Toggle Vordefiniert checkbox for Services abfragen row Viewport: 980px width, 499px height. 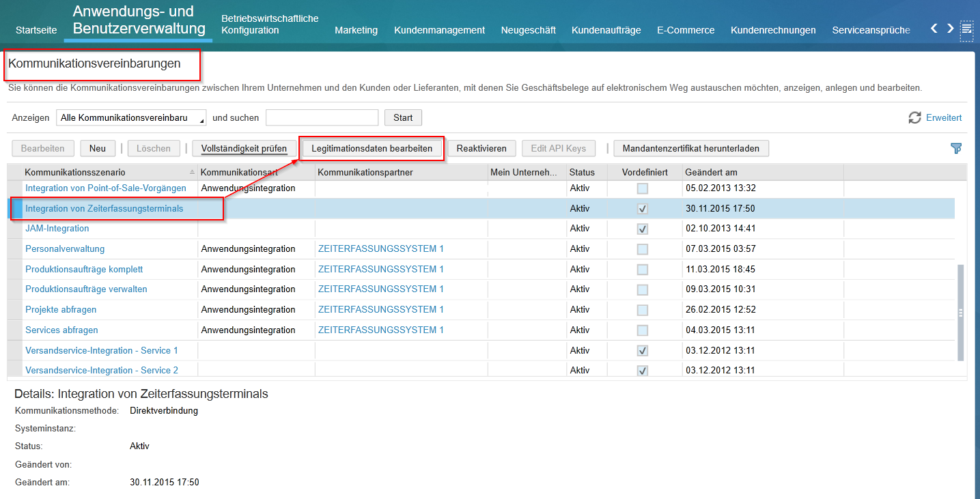point(642,330)
